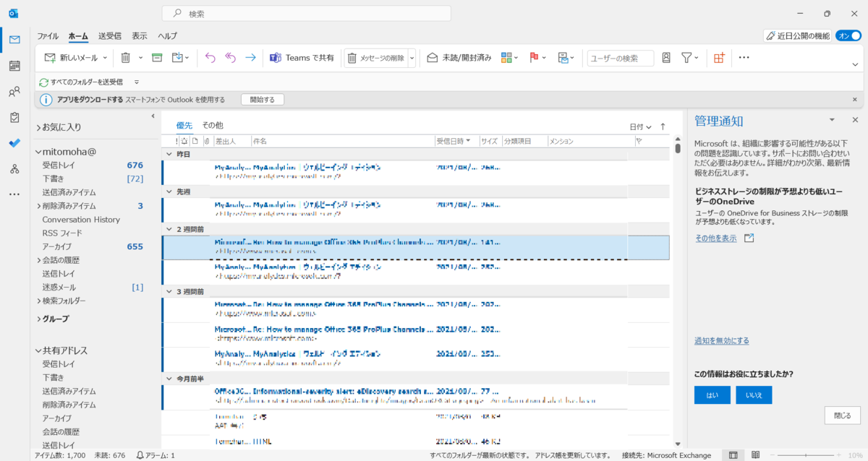Open the その他を表示 external window icon
The image size is (868, 461).
(x=749, y=238)
